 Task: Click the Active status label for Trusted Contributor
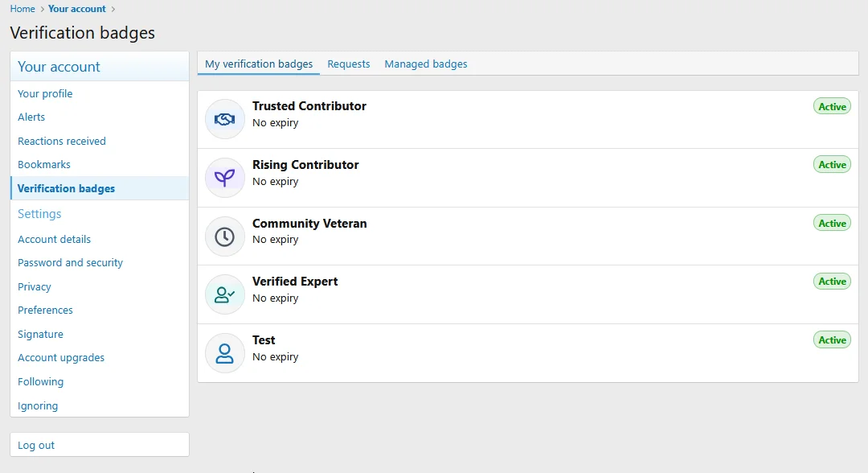coord(832,106)
